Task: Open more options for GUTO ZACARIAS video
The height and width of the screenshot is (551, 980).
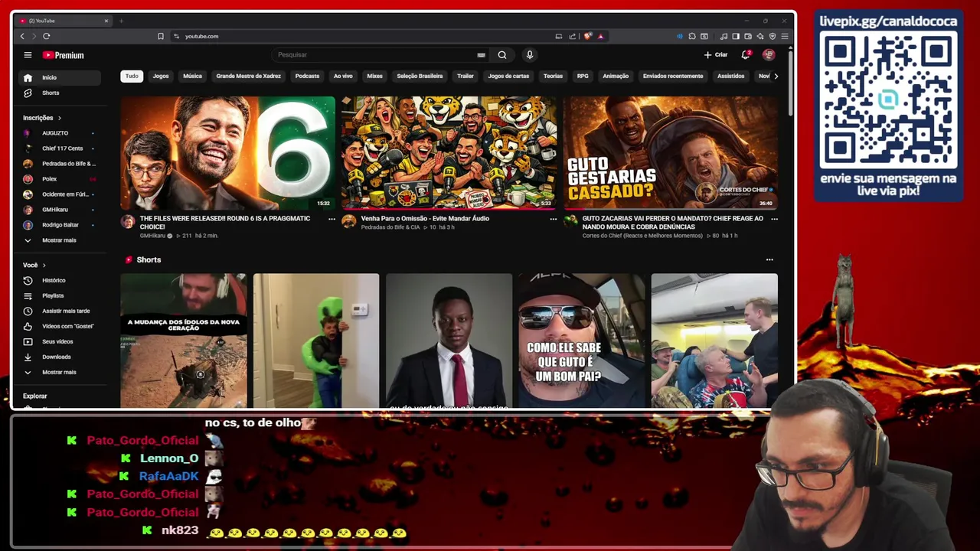Action: point(774,219)
